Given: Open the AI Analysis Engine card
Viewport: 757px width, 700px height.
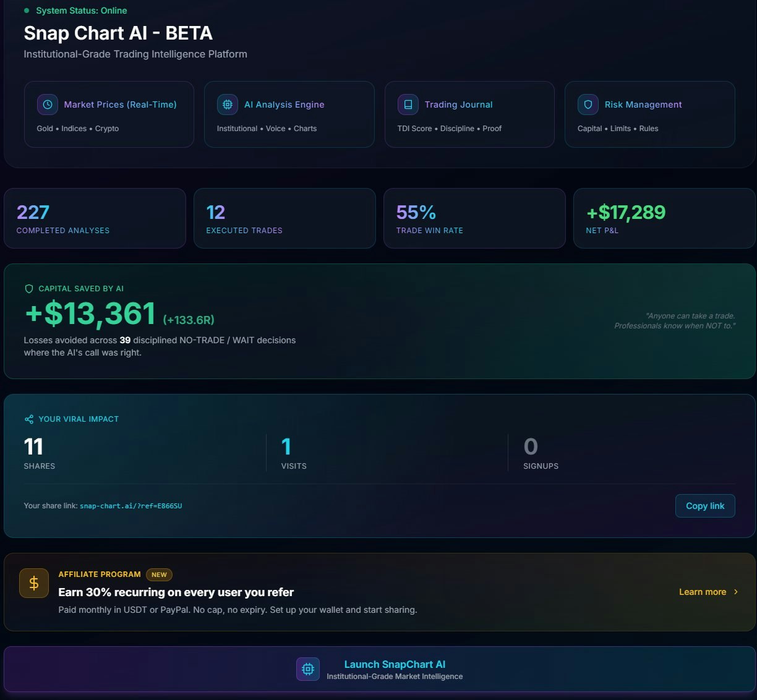Looking at the screenshot, I should [289, 114].
